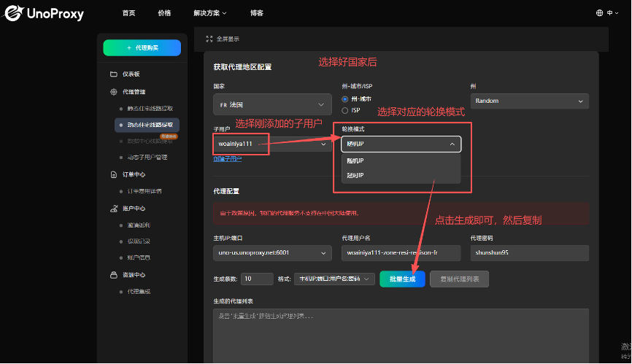Select the 州-城市 radio button
The image size is (632, 364).
tap(345, 99)
